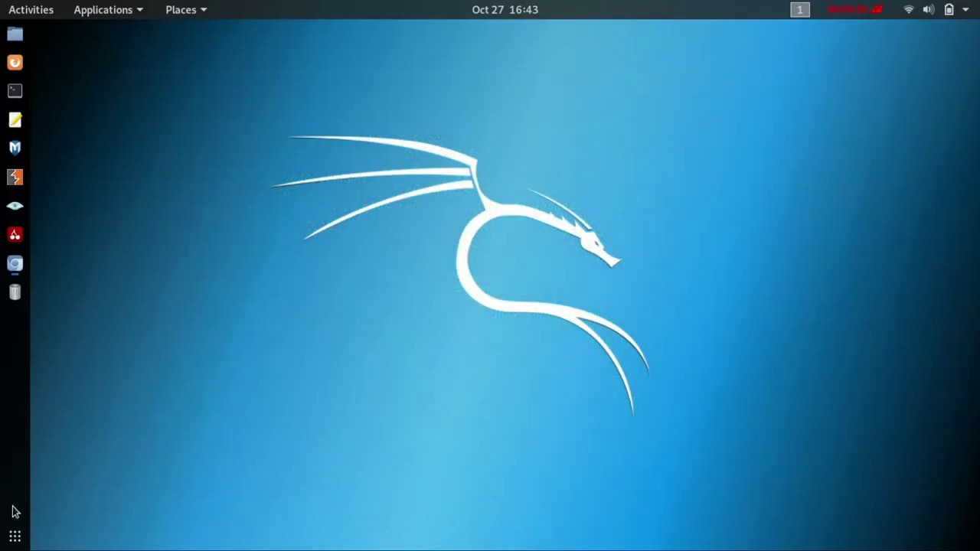This screenshot has width=980, height=551.
Task: Launch Metasploit Framework from dock
Action: pos(15,148)
